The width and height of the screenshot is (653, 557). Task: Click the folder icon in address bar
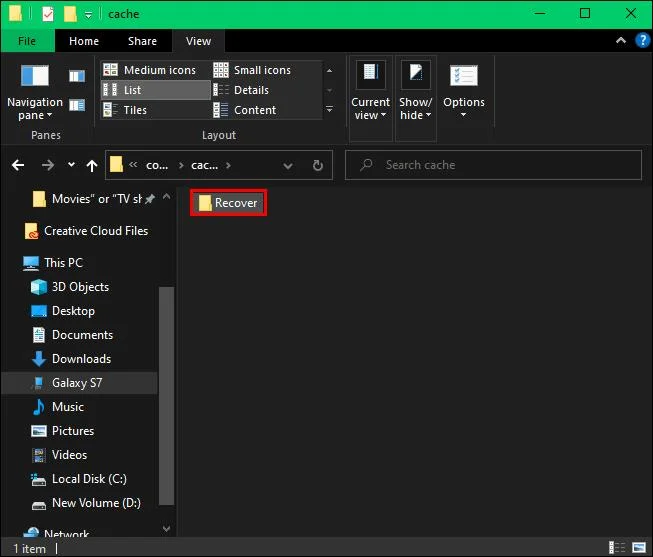pos(116,165)
